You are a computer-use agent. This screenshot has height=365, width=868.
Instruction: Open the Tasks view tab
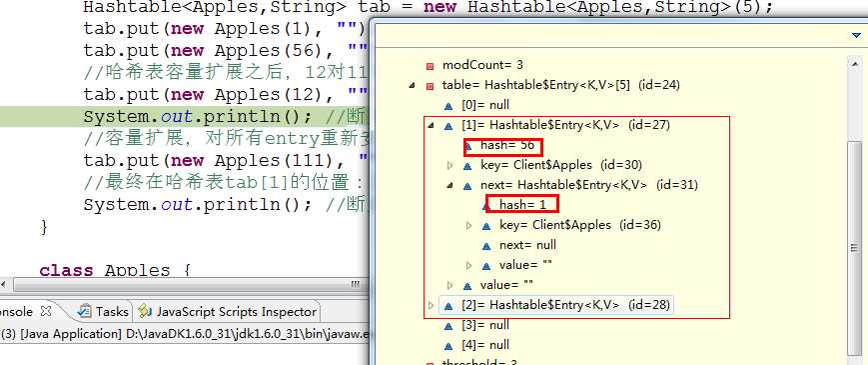pos(104,312)
